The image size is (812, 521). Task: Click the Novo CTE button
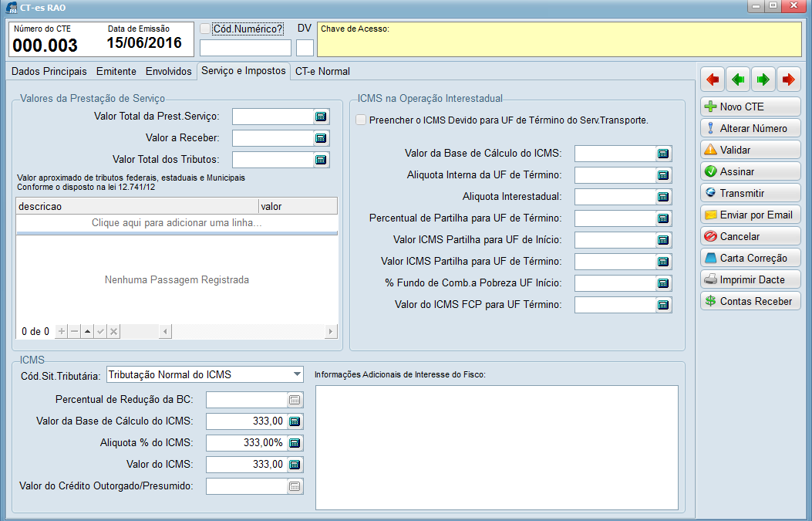pyautogui.click(x=750, y=107)
